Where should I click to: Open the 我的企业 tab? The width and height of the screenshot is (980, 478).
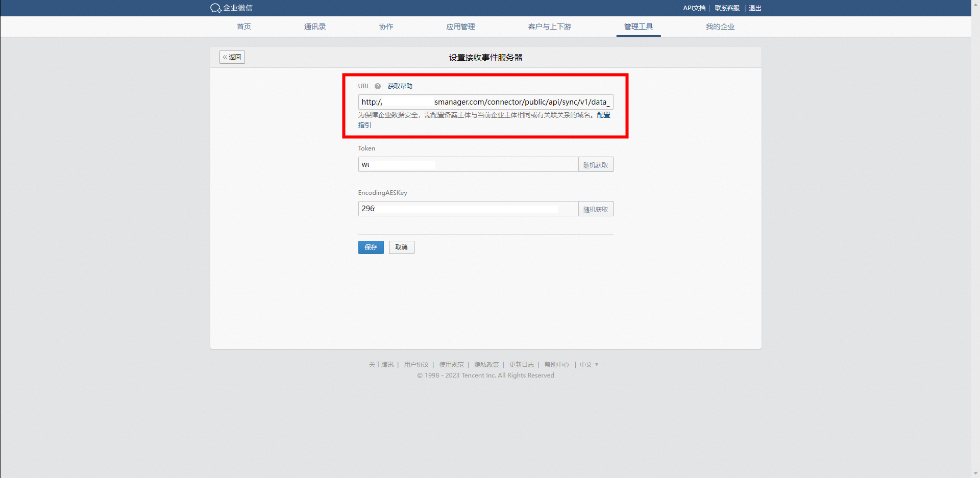720,27
